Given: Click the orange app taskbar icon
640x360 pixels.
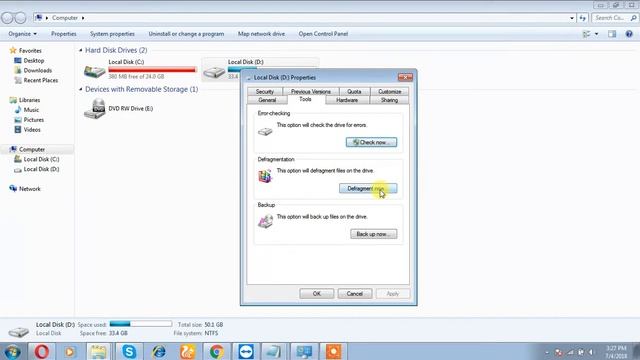Looking at the screenshot, I should [333, 351].
